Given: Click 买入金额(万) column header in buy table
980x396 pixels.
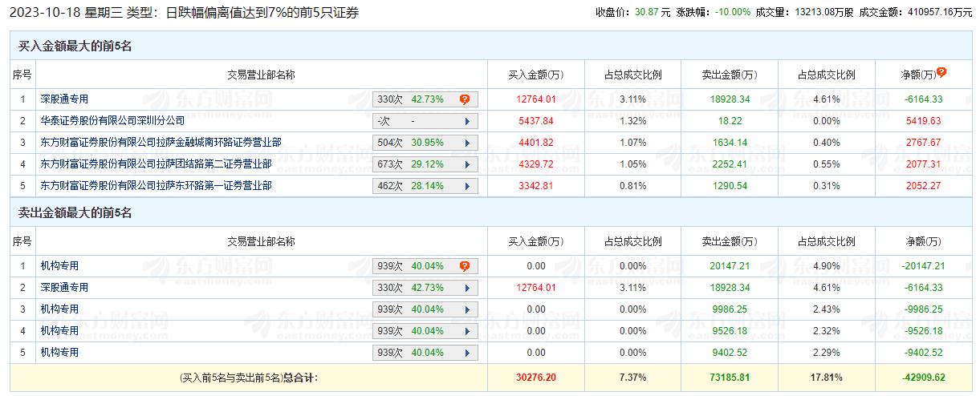Looking at the screenshot, I should [536, 75].
